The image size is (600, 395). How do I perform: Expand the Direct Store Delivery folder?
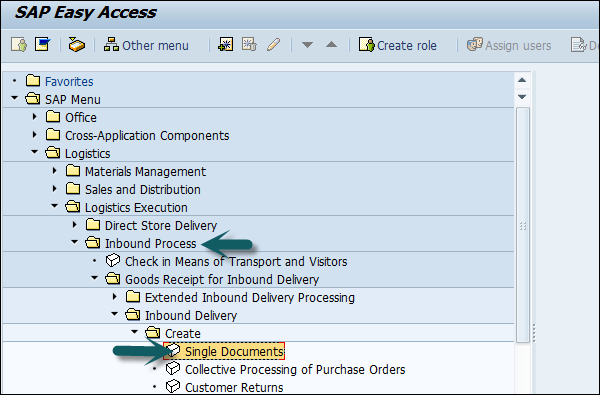click(75, 224)
